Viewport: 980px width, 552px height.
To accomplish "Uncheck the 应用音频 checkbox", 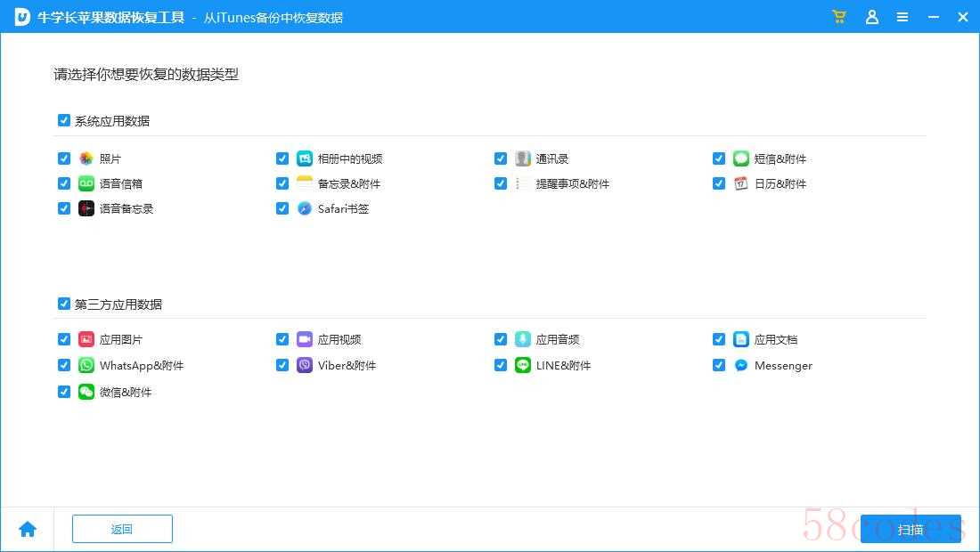I will [x=501, y=339].
